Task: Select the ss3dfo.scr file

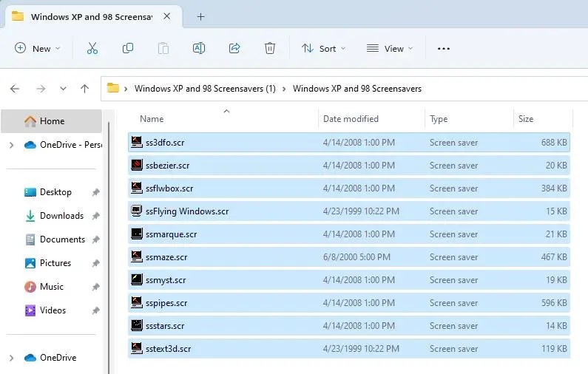Action: (x=349, y=143)
